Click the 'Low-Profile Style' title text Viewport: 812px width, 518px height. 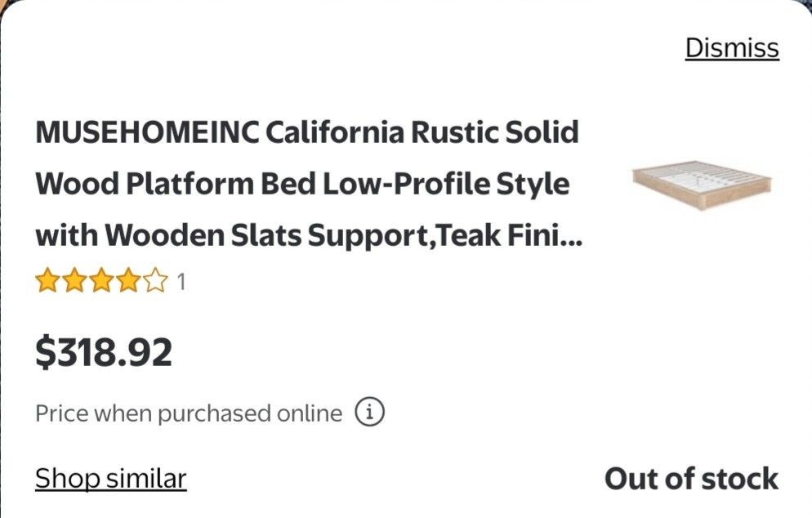[446, 184]
